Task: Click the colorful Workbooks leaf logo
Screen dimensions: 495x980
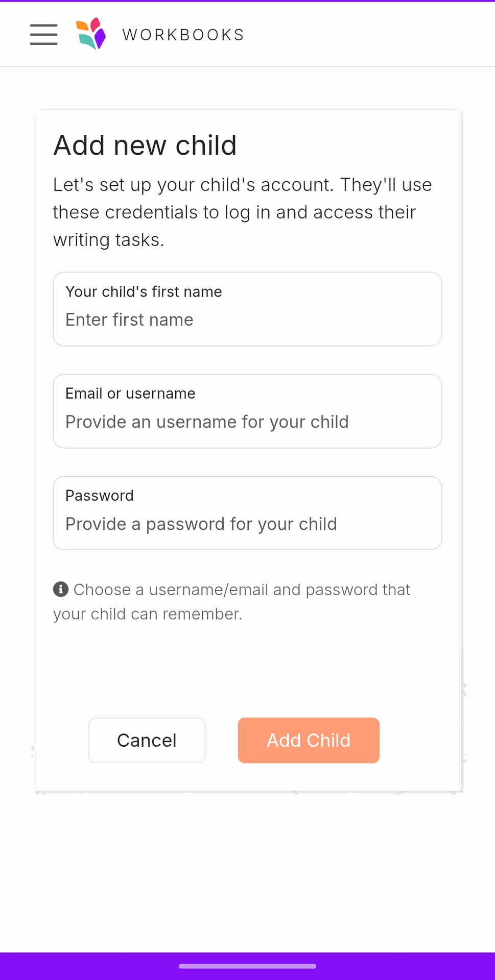Action: pyautogui.click(x=91, y=34)
